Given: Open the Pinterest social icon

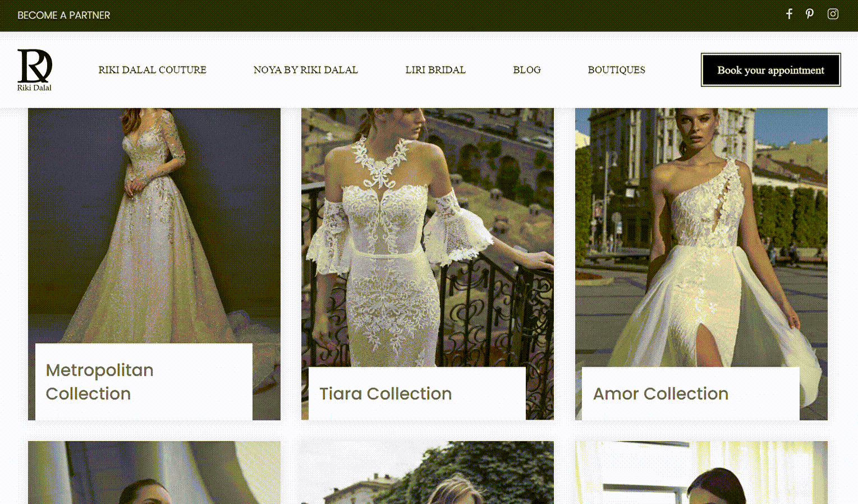Looking at the screenshot, I should click(x=810, y=14).
